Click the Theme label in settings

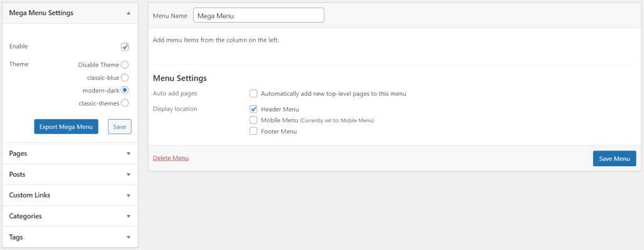pos(18,64)
